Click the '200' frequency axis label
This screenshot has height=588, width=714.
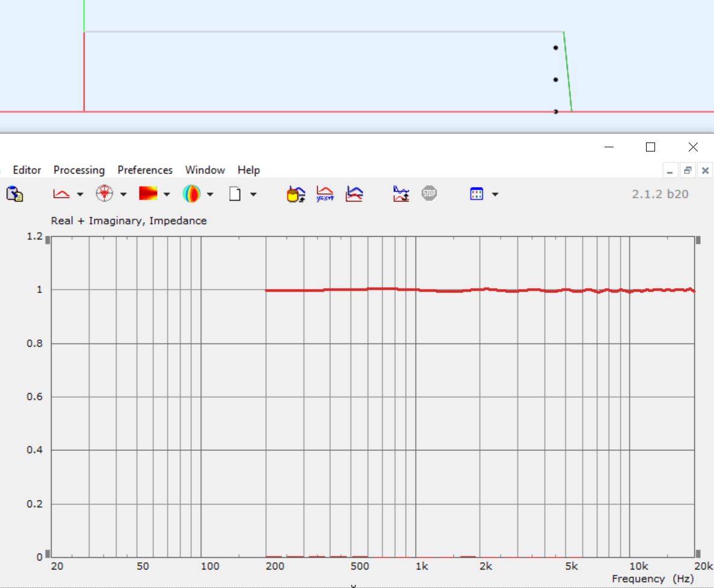pos(274,566)
